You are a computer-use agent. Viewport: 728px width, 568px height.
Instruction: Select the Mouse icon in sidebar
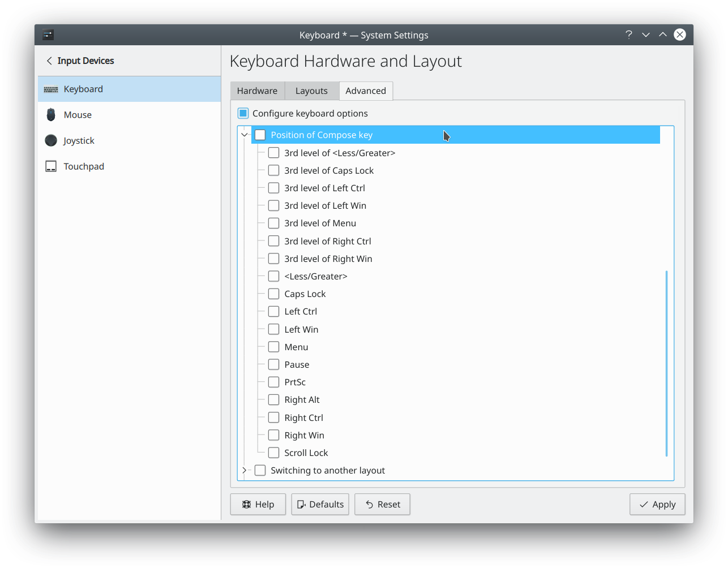51,115
